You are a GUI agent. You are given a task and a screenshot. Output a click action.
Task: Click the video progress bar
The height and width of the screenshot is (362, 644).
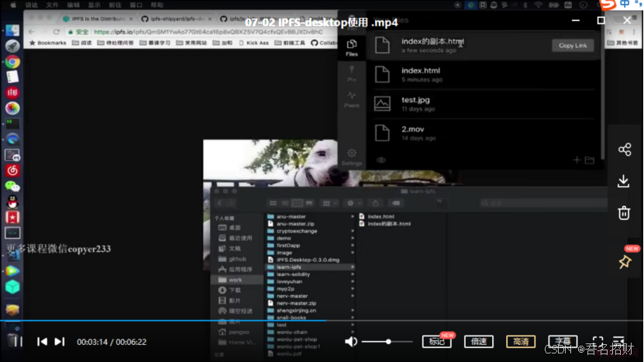(x=322, y=320)
